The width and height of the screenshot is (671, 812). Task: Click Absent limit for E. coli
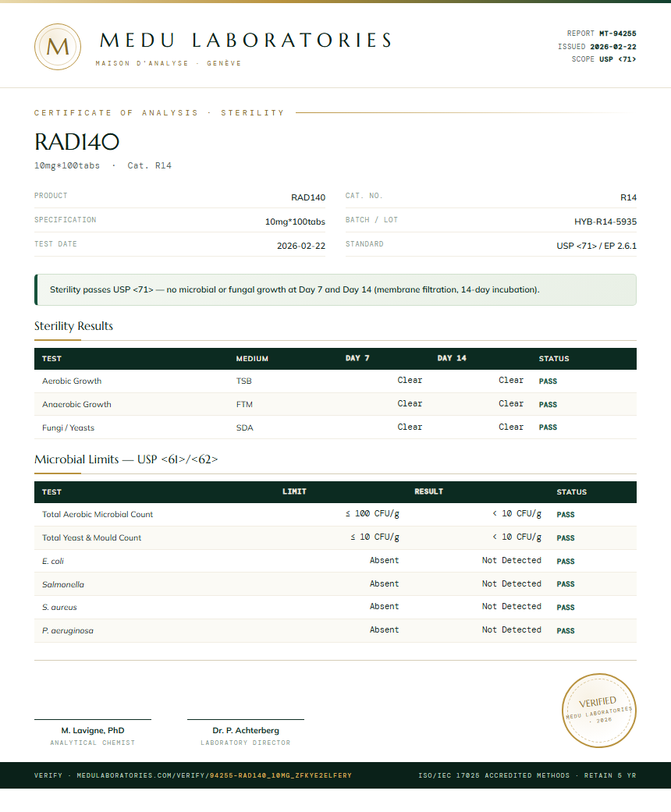tap(385, 560)
